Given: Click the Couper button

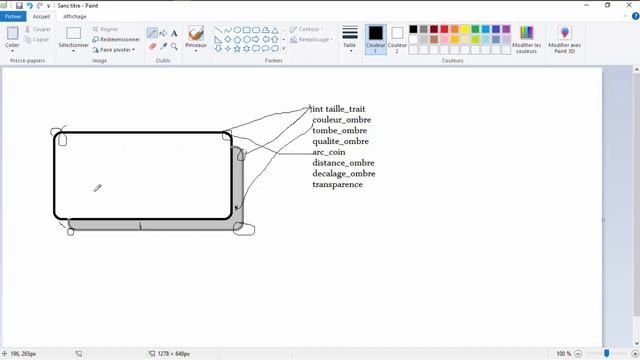Looking at the screenshot, I should [38, 29].
